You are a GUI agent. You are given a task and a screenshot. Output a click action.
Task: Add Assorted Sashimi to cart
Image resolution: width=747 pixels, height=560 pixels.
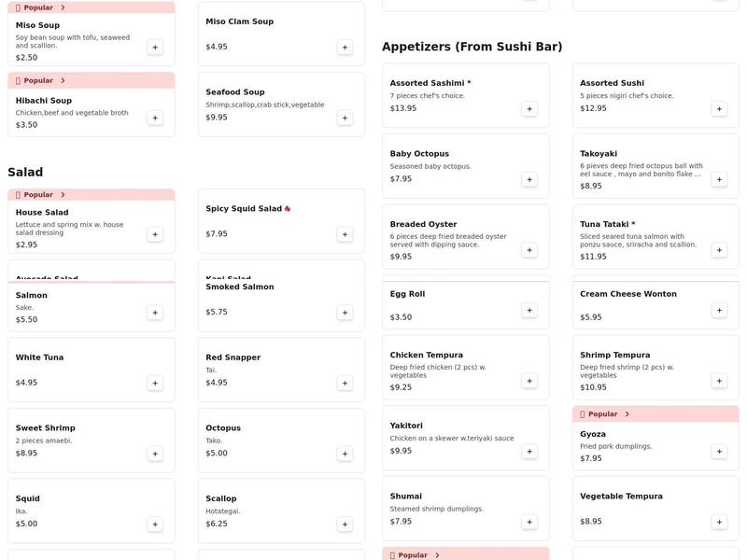529,108
